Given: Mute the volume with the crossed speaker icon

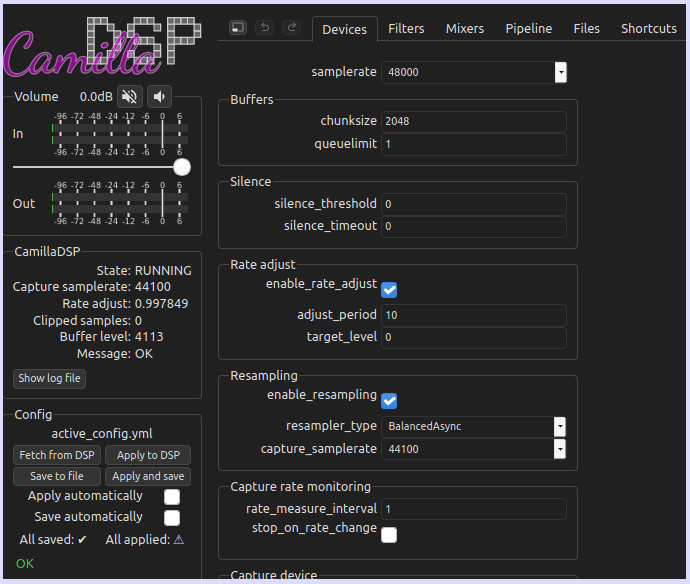Looking at the screenshot, I should pyautogui.click(x=130, y=96).
